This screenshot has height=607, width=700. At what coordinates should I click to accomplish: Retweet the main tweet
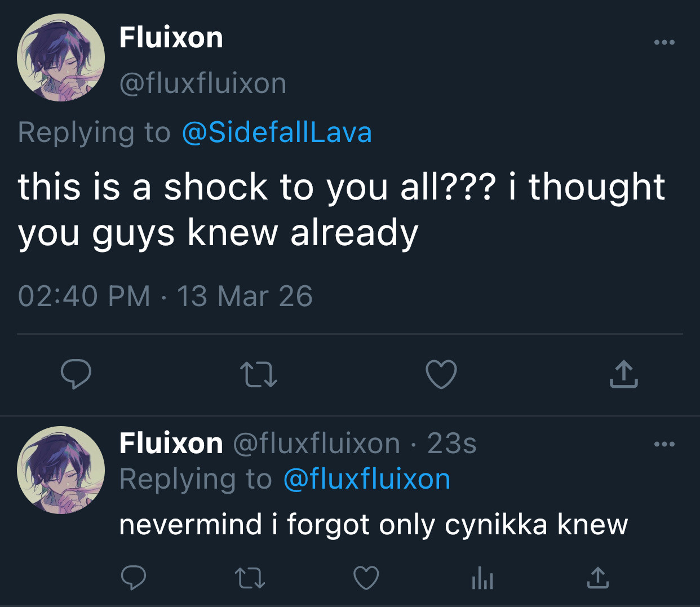pyautogui.click(x=258, y=375)
